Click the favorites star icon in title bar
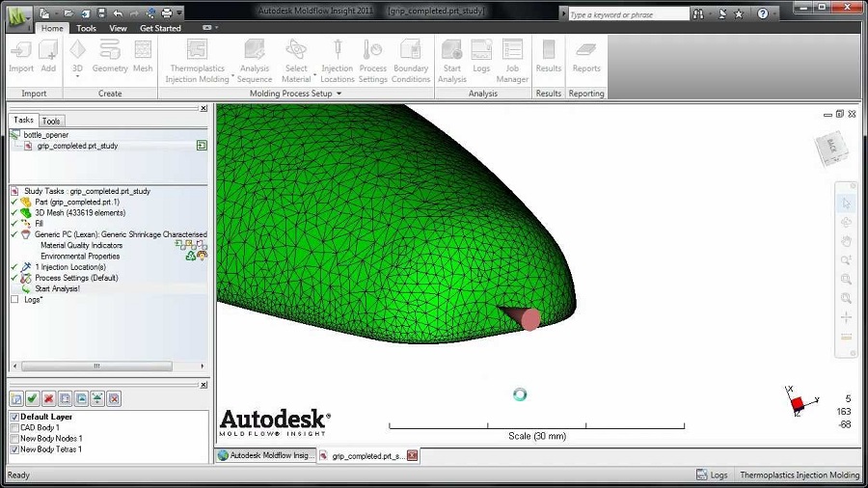 (739, 14)
